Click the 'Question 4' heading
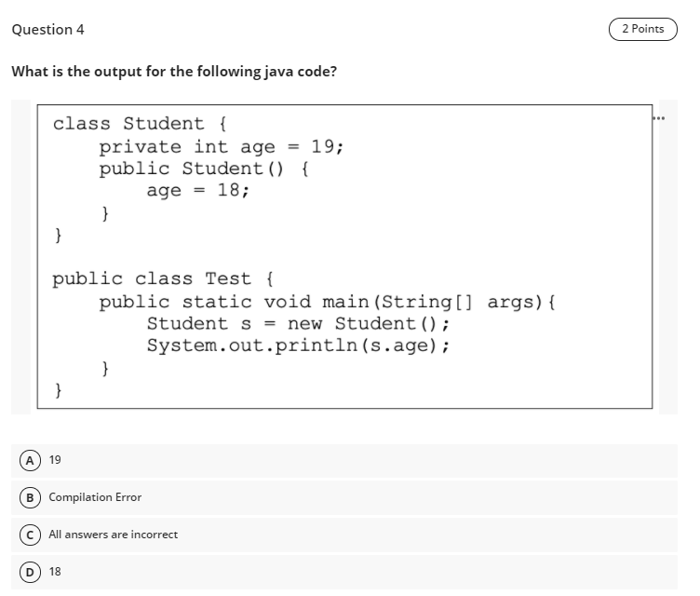 pos(47,30)
